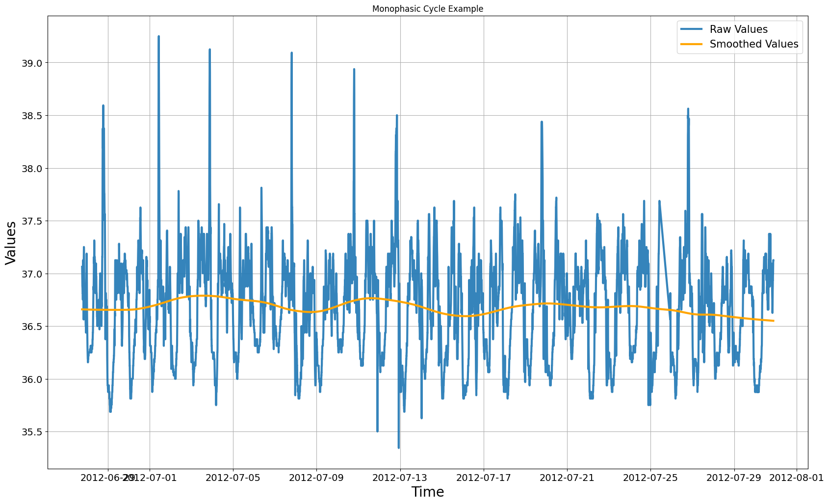The image size is (829, 504).
Task: Click the 35.5 y-axis tick label
Action: [x=31, y=432]
